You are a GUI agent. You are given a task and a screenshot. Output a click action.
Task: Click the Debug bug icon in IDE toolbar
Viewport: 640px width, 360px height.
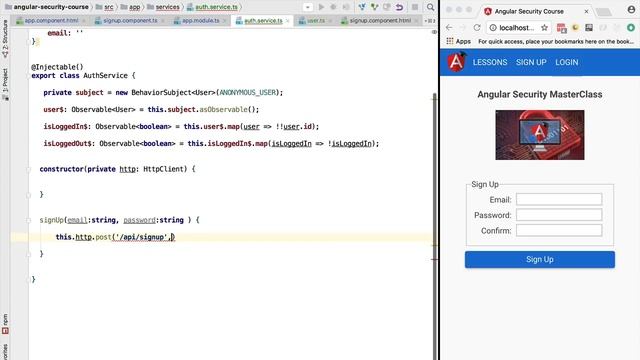333,7
